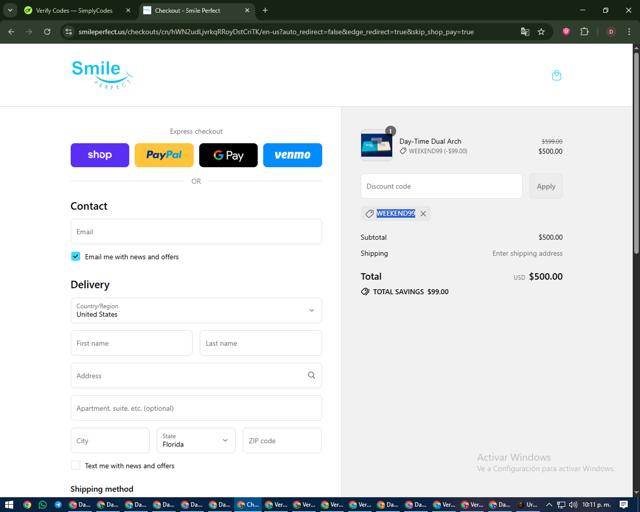
Task: Pay with Shop Pay express button
Action: coord(100,155)
